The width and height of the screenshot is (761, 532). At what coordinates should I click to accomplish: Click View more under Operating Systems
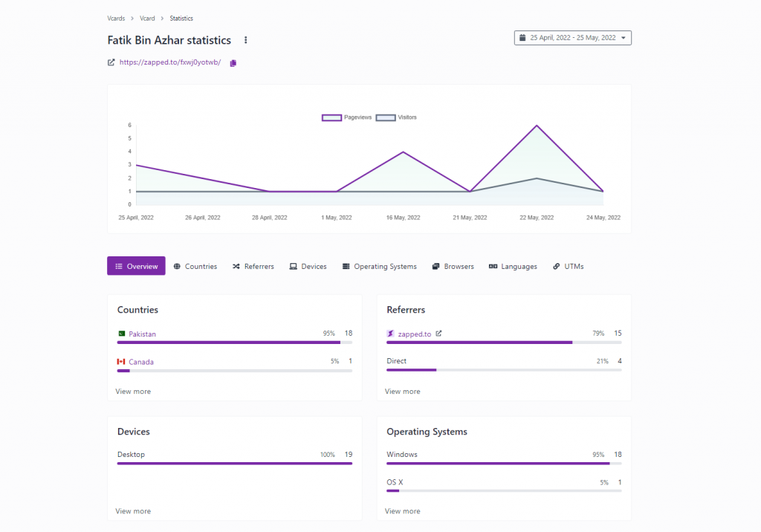pos(402,511)
